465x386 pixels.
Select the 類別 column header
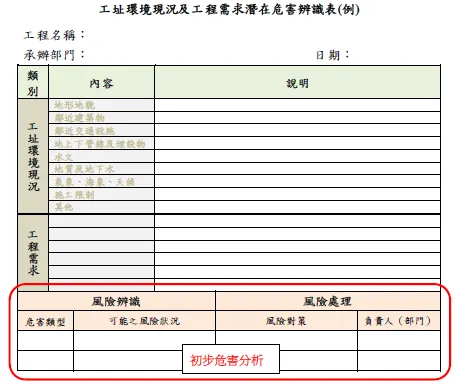pos(33,82)
